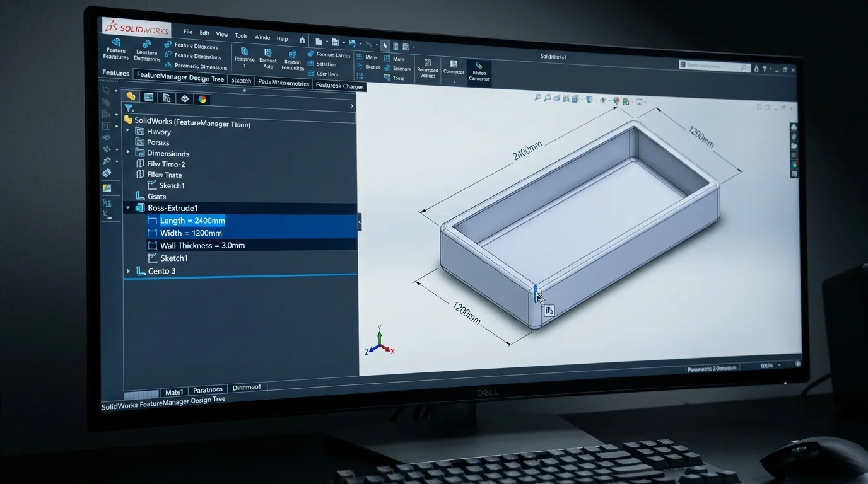Screen dimensions: 868x484
Task: Switch to the FeatureManager Decign Tree tab
Action: [180, 77]
